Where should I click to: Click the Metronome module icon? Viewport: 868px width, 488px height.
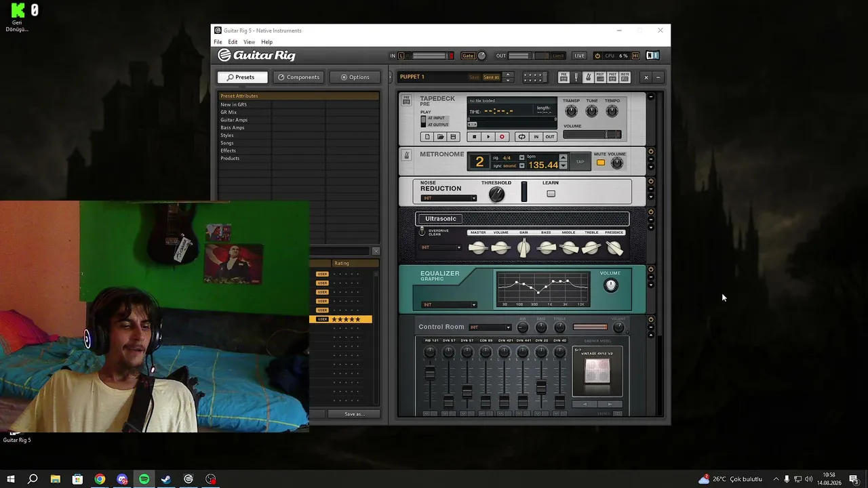click(407, 155)
